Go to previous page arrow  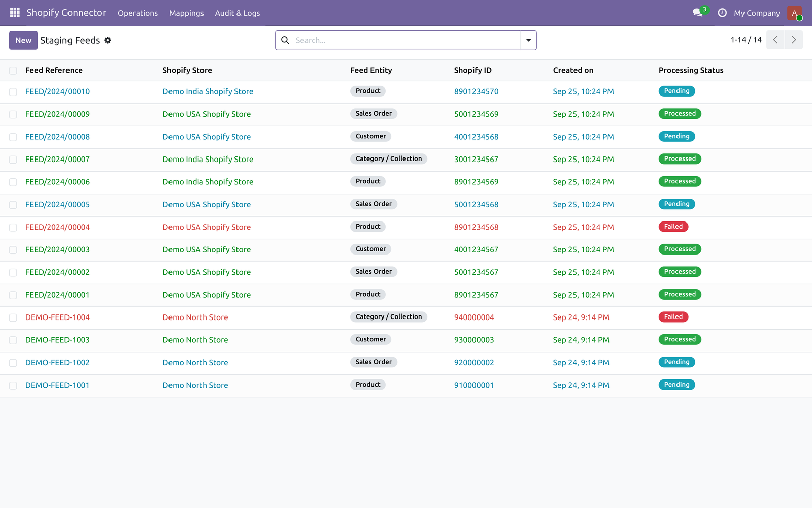point(775,40)
